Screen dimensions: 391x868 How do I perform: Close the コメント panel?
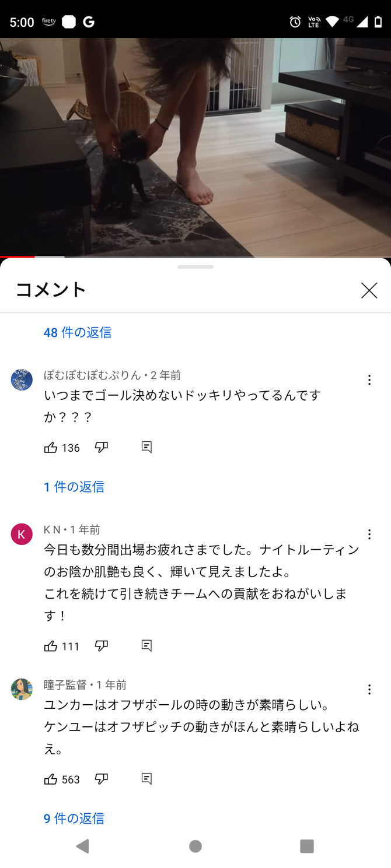pyautogui.click(x=369, y=290)
